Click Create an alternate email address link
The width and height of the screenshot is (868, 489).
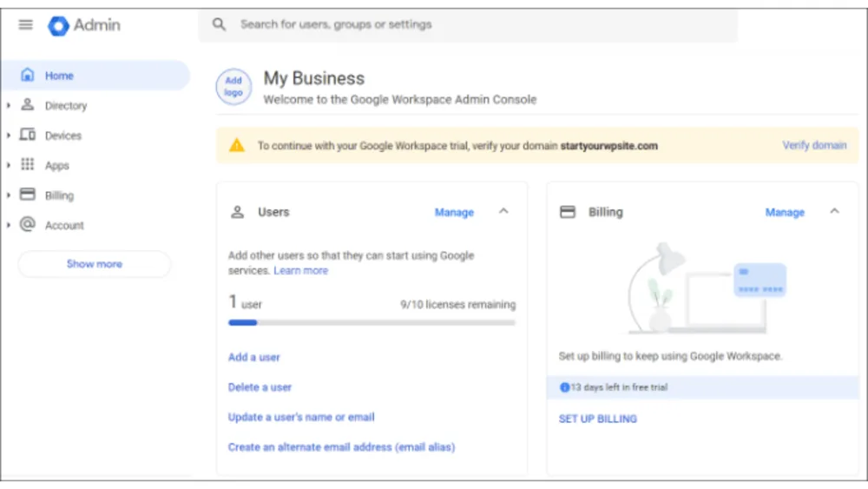[x=341, y=447]
